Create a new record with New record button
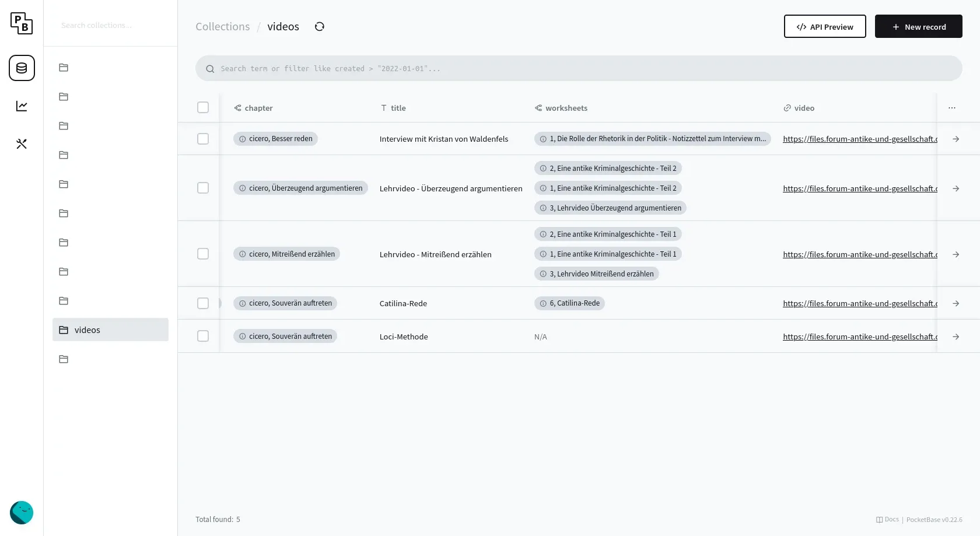Viewport: 980px width, 536px height. pyautogui.click(x=918, y=26)
